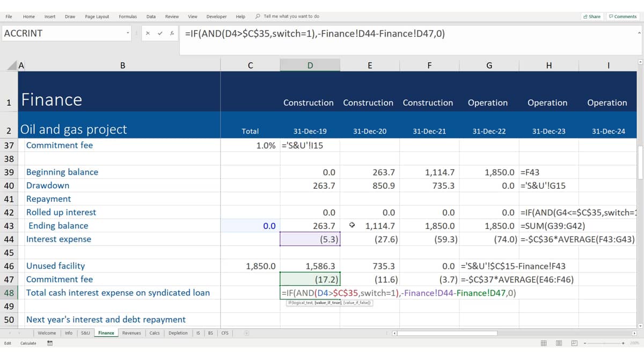Click in the formula bar text
This screenshot has width=644, height=362.
point(315,34)
